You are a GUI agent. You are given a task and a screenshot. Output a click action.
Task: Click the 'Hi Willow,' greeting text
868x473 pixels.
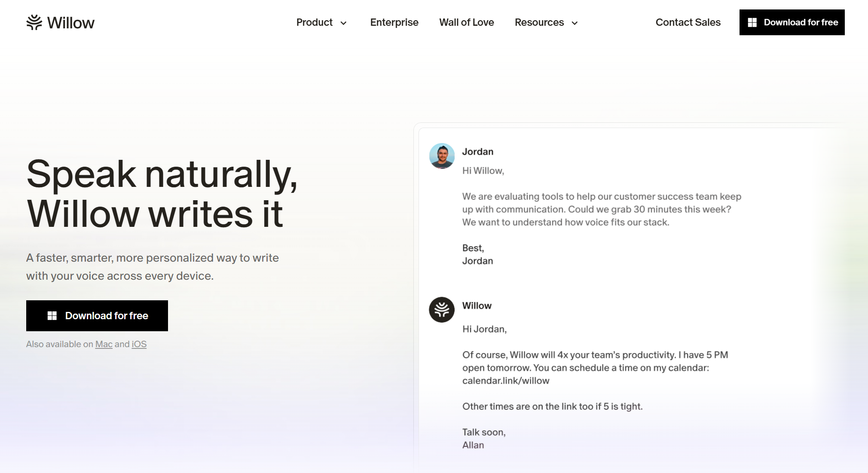coord(483,171)
